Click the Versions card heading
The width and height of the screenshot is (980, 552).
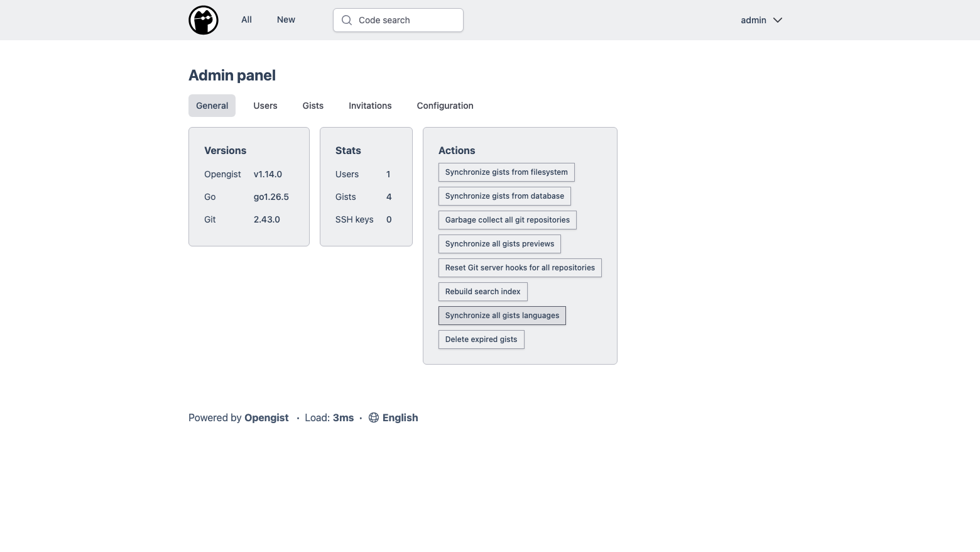click(x=225, y=150)
